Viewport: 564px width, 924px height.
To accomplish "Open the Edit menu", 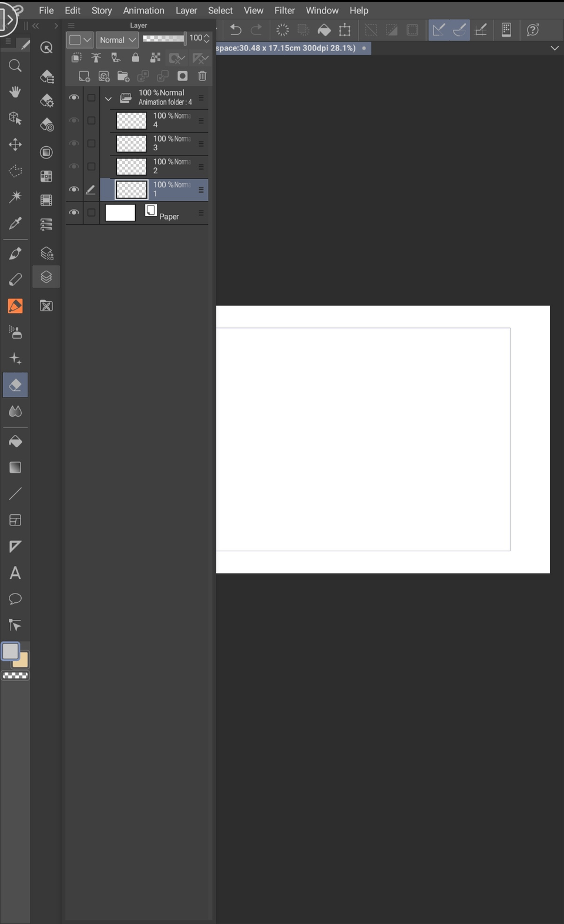I will tap(73, 11).
